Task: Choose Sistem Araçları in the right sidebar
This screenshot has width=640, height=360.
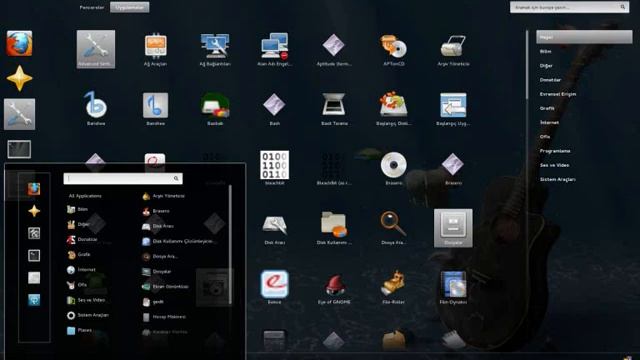Action: [x=558, y=180]
